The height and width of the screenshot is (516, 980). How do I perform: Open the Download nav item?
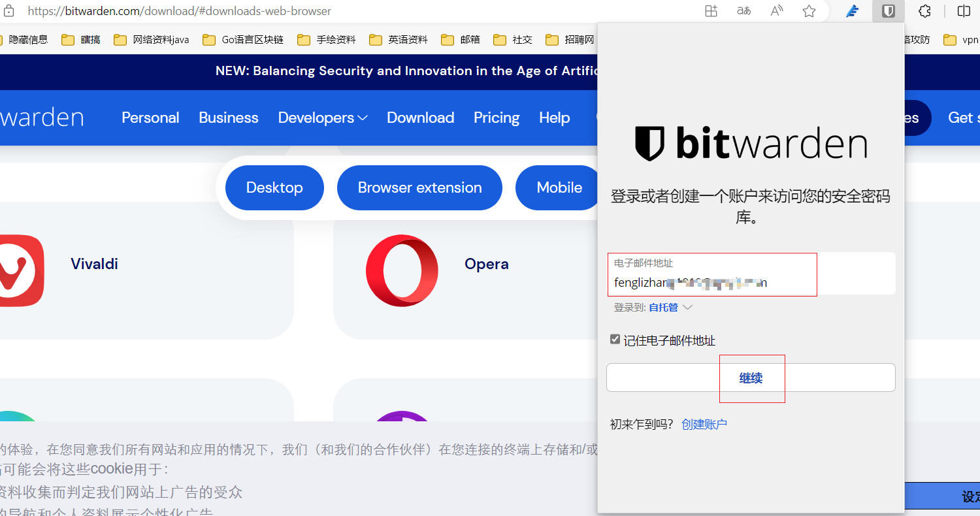click(420, 118)
